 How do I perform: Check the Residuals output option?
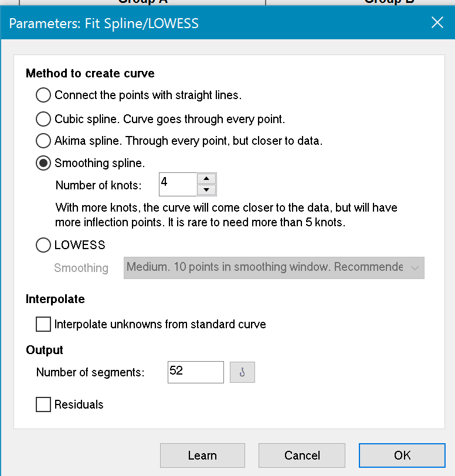tap(43, 404)
